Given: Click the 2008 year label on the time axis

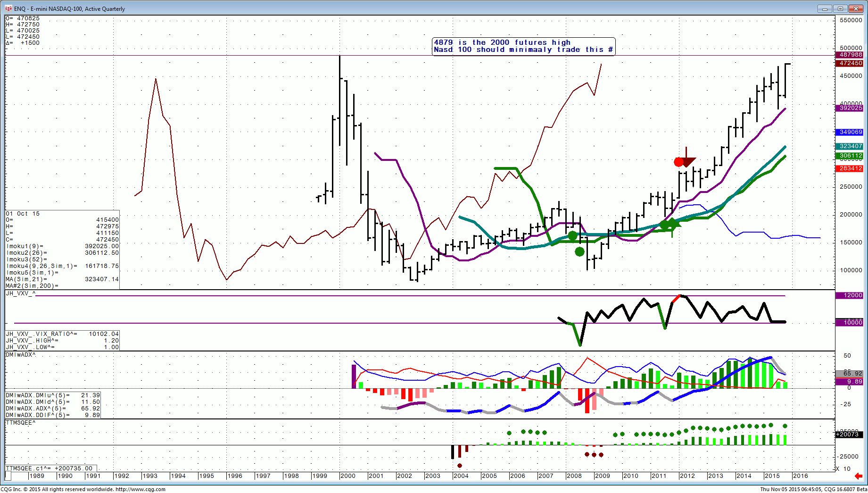Looking at the screenshot, I should tap(574, 476).
